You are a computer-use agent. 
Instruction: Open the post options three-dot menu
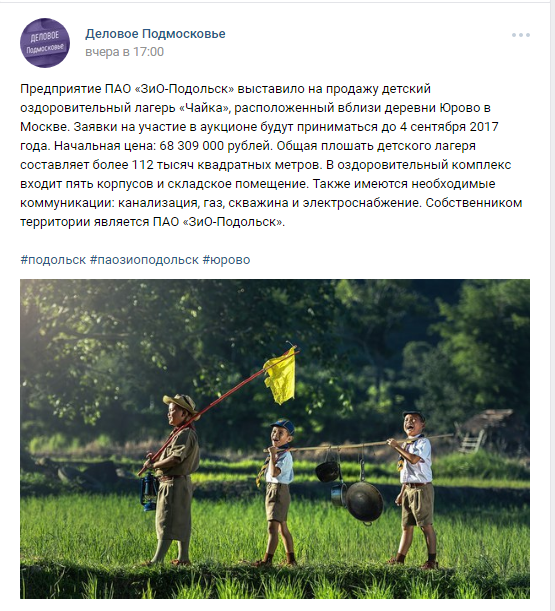click(x=521, y=35)
